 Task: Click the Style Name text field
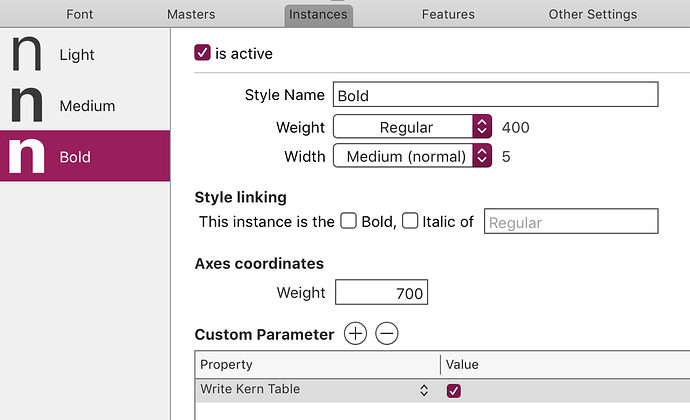click(495, 94)
